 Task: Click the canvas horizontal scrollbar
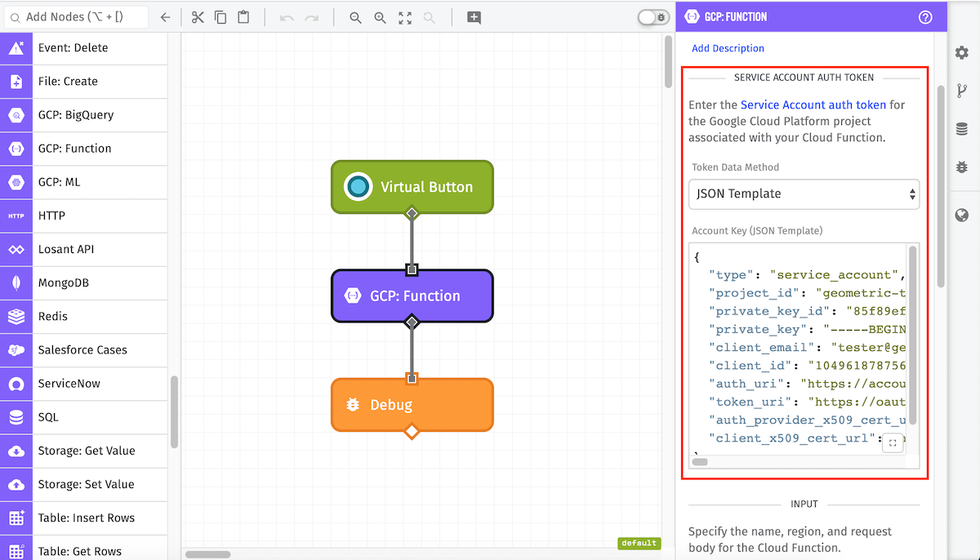coord(208,554)
